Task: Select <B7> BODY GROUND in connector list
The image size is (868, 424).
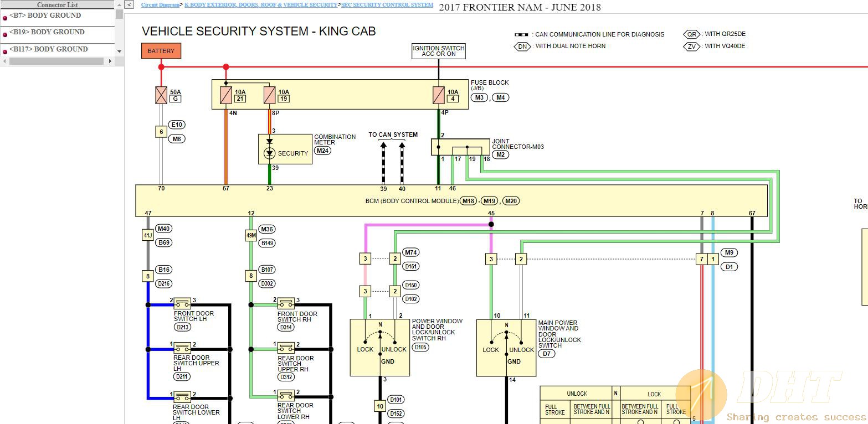Action: tap(45, 15)
